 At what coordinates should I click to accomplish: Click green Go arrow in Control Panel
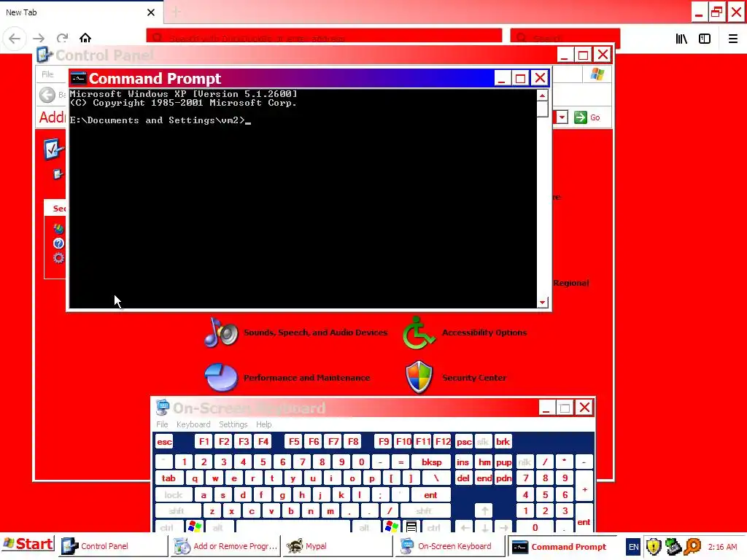point(580,117)
